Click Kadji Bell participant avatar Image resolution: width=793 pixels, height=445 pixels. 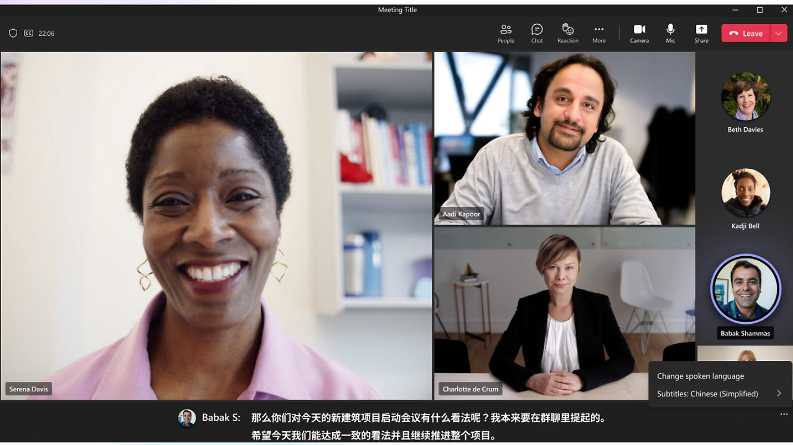pyautogui.click(x=745, y=192)
